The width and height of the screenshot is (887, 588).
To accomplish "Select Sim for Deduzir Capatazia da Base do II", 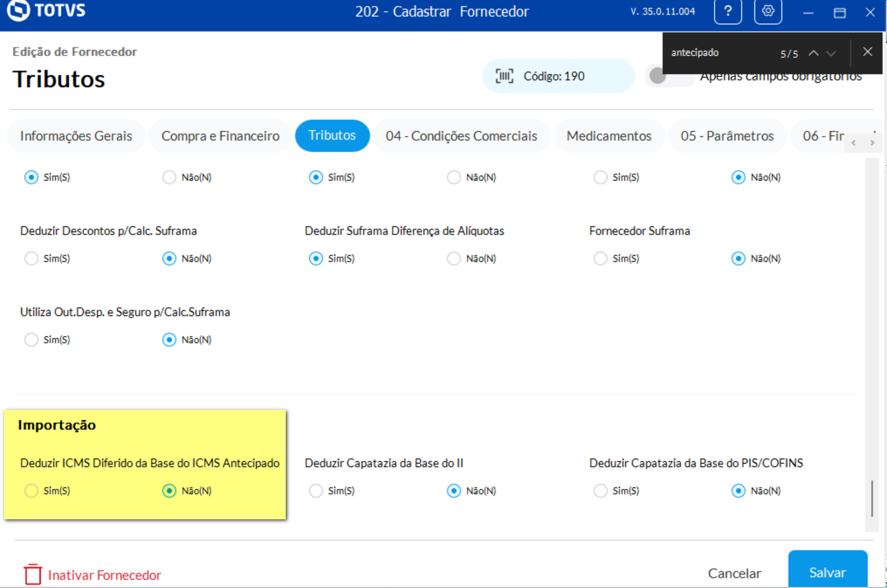I will tap(316, 491).
